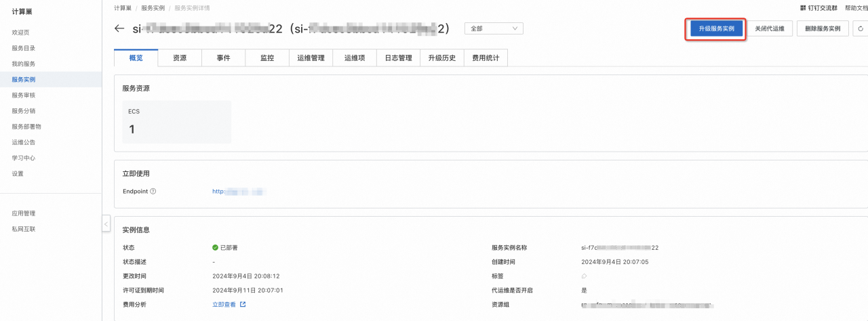The width and height of the screenshot is (868, 321).
Task: Select 服务实例 in the sidebar
Action: click(51, 79)
